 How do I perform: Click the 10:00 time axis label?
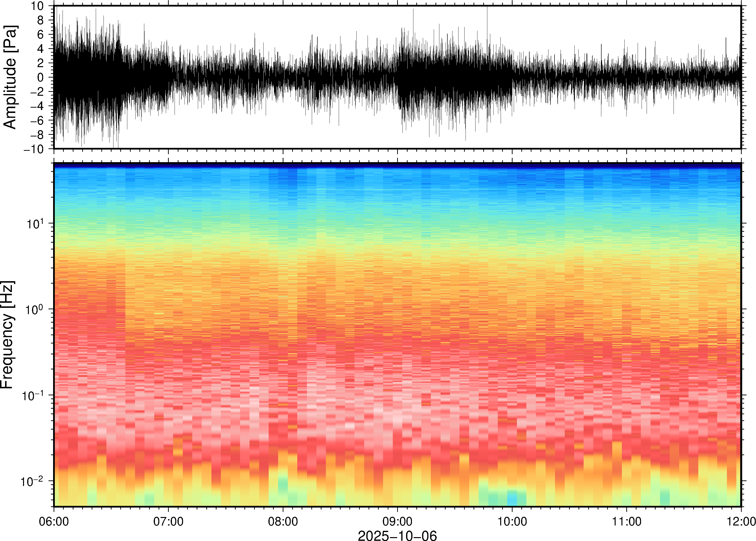[512, 521]
